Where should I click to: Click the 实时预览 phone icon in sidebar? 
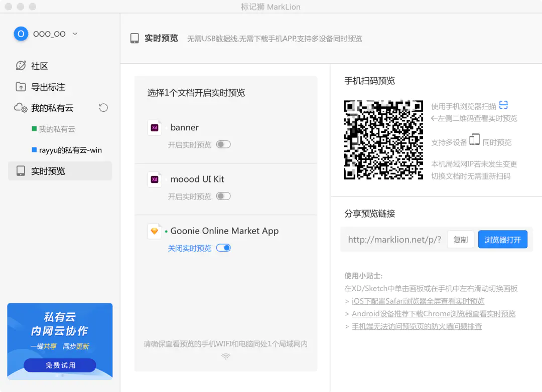(x=21, y=171)
